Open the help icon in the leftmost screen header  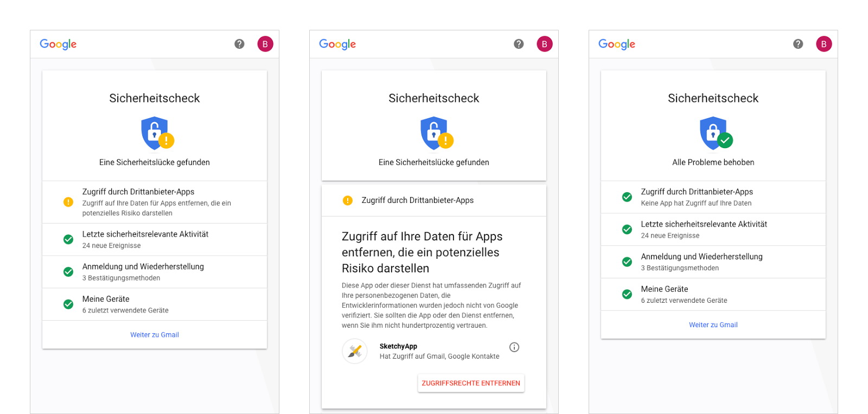[x=239, y=44]
